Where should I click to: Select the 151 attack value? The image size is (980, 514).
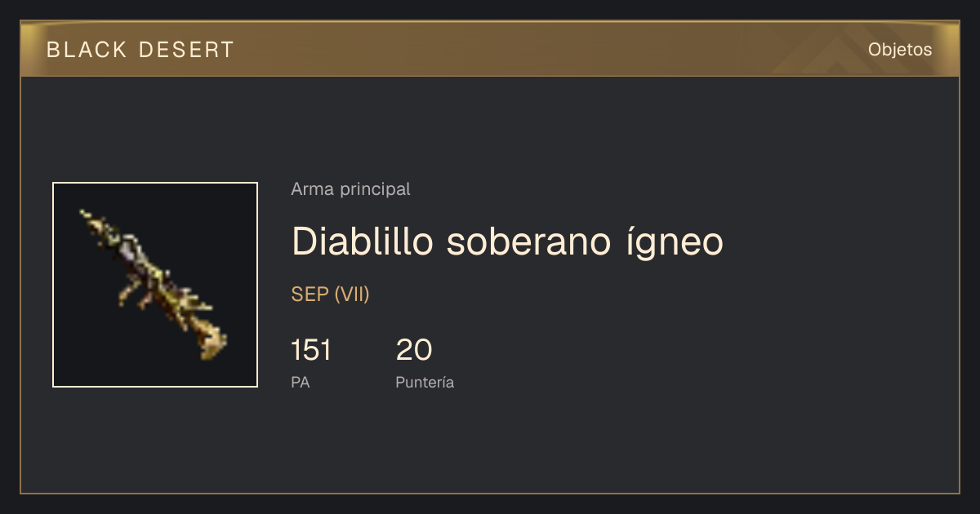(311, 350)
